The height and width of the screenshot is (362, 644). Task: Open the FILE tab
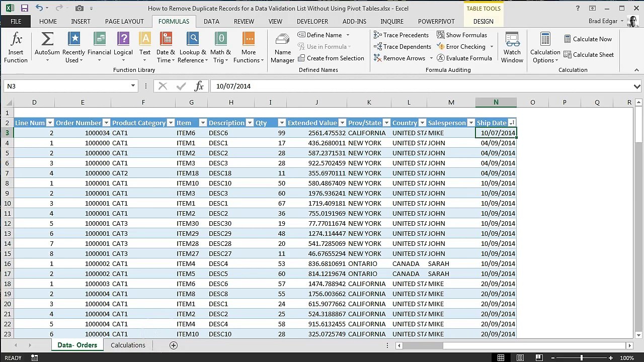tap(16, 22)
